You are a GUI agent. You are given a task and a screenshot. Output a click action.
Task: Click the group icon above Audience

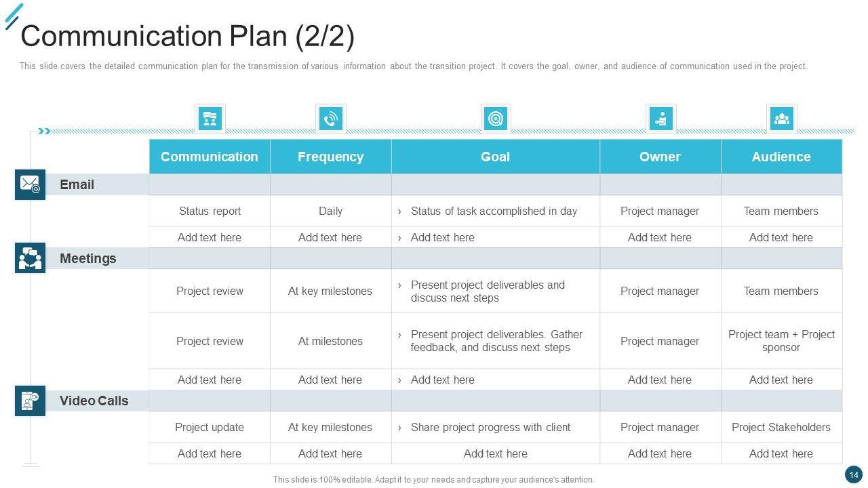(781, 119)
